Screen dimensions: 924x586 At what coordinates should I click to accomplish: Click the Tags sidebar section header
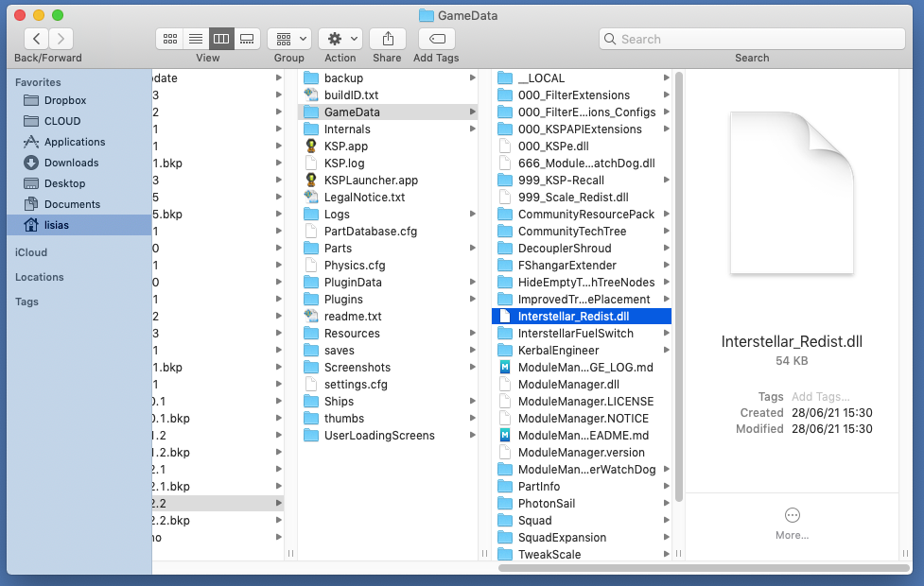click(26, 302)
